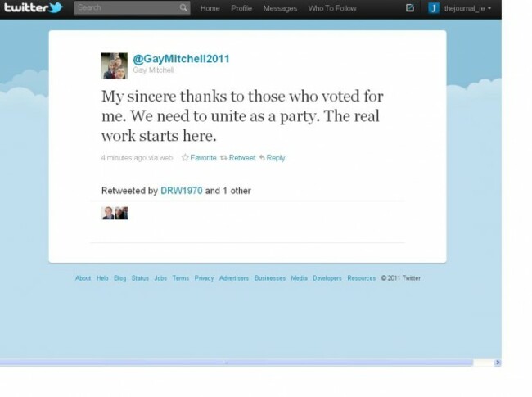Click the Twitter bird logo
This screenshot has height=397, width=532.
(x=56, y=7)
